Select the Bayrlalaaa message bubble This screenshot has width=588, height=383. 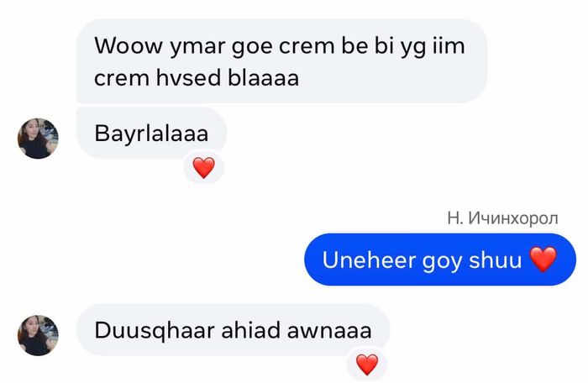[151, 133]
